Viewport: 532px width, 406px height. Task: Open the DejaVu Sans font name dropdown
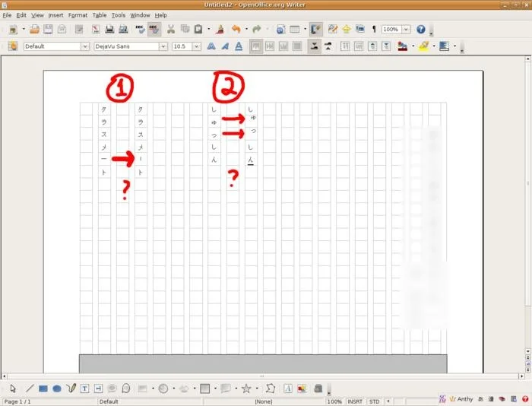[163, 46]
